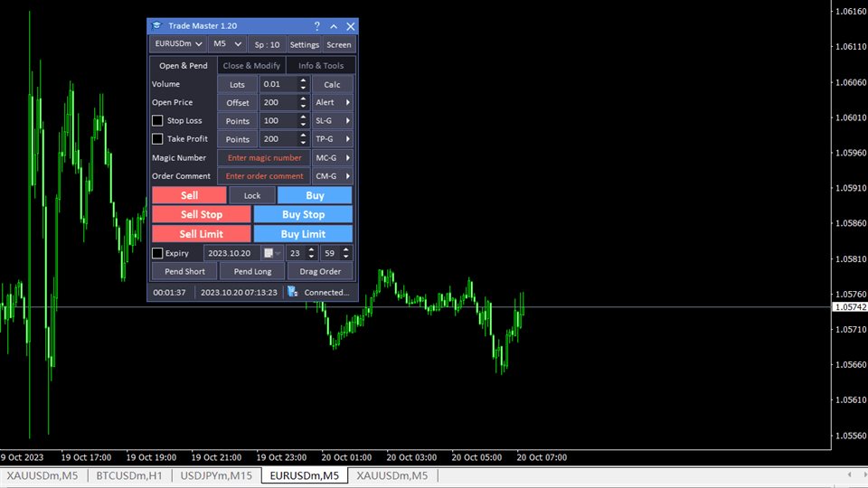Click the connection status icon next to Connected
Viewport: 868px width, 488px height.
293,292
